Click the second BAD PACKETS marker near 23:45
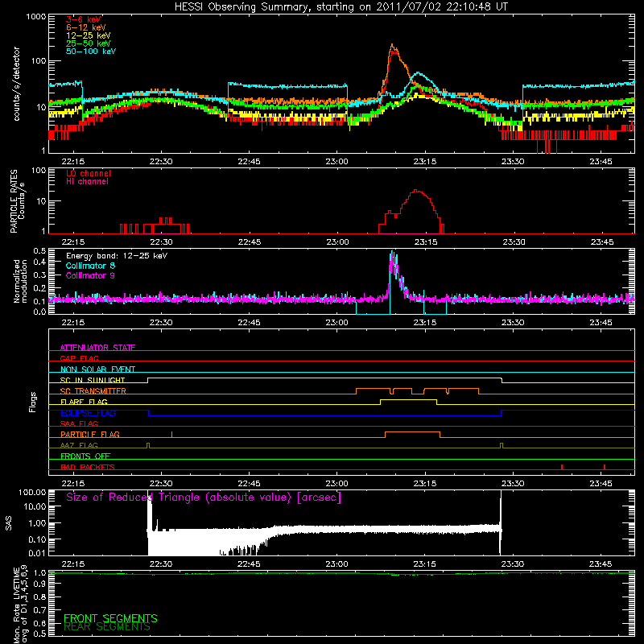The image size is (644, 644). point(605,467)
